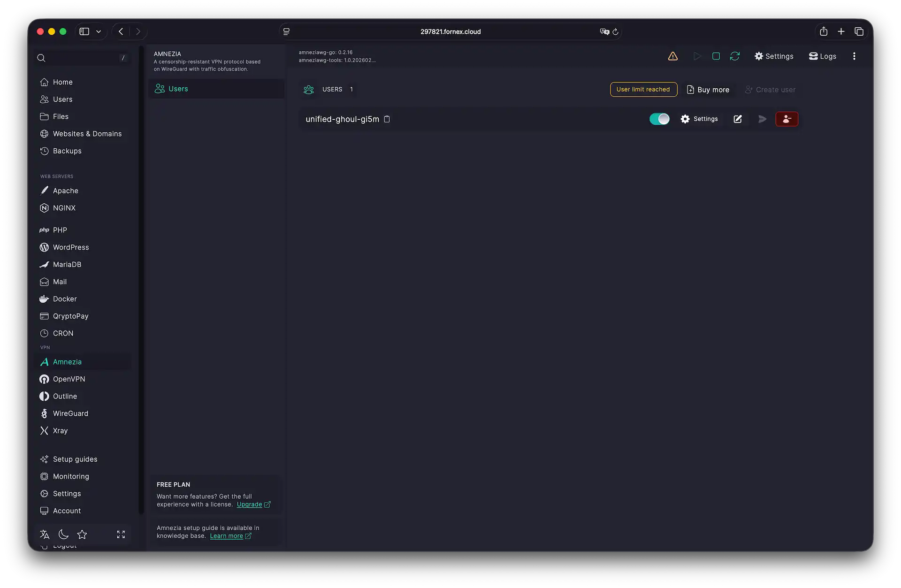Open the three-dot more options menu
The width and height of the screenshot is (901, 588).
854,56
